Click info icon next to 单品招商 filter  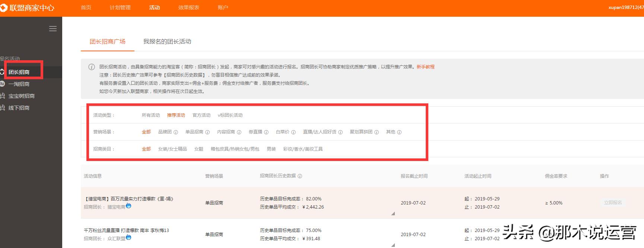click(x=207, y=132)
